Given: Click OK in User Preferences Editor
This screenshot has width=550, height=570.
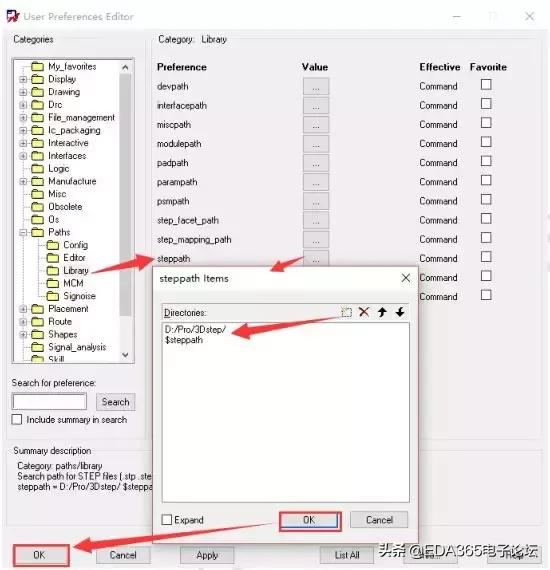Looking at the screenshot, I should (x=40, y=555).
